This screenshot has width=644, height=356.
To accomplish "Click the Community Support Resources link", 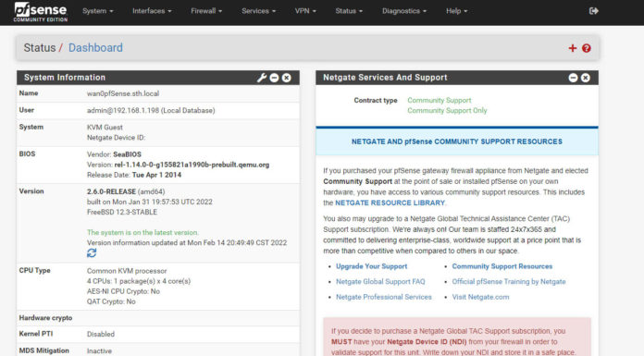I will coord(502,266).
